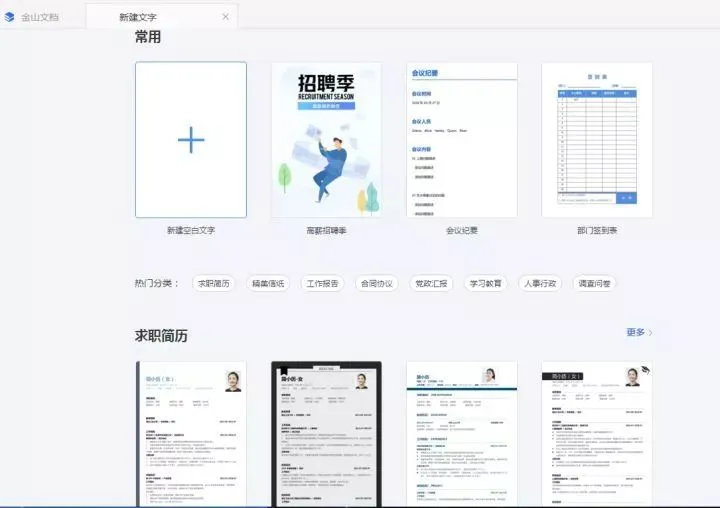Click the 求职简历 section heading

pyautogui.click(x=161, y=336)
